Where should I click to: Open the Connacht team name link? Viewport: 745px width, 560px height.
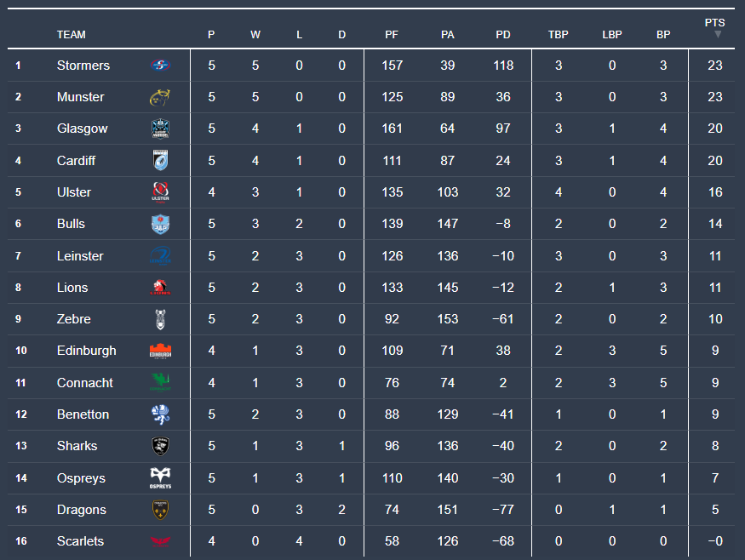(85, 383)
